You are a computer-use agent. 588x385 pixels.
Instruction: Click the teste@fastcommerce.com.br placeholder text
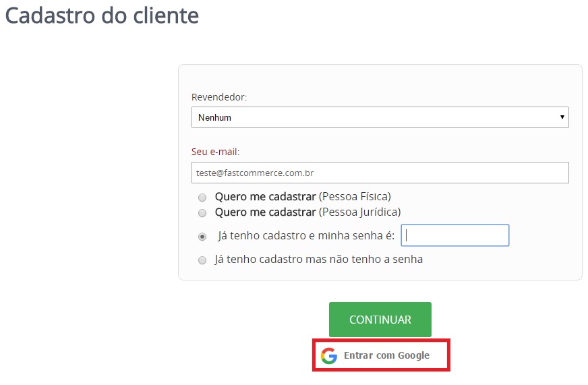click(255, 173)
